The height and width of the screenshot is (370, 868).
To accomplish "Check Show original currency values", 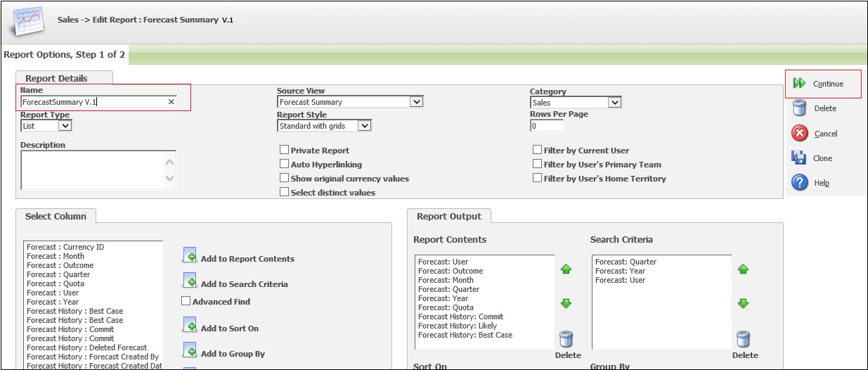I will pos(284,178).
